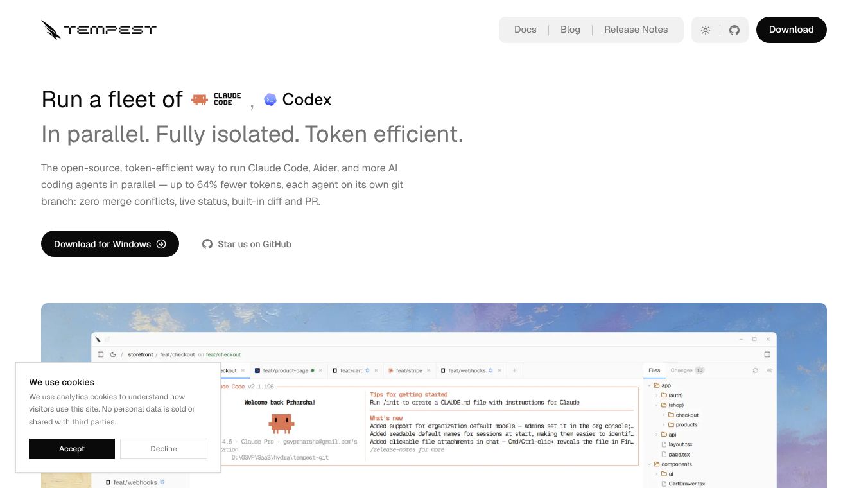Viewport: 868px width, 488px height.
Task: Open CartDrawer.tsx in the file tree
Action: tap(682, 484)
